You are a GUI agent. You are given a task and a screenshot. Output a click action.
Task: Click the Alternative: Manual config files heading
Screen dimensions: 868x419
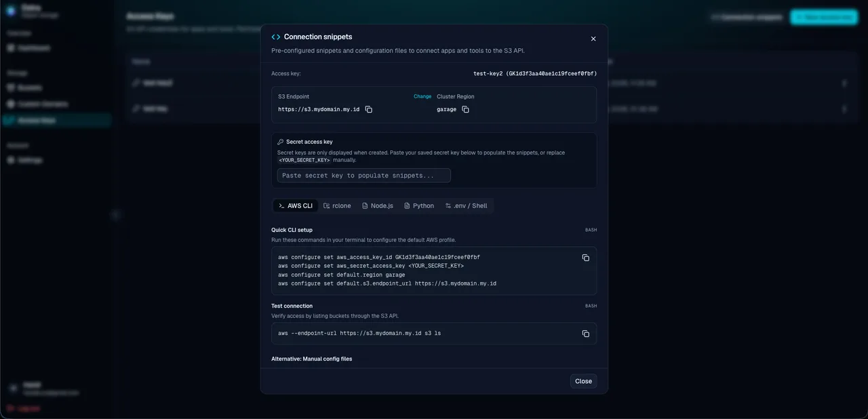(312, 359)
